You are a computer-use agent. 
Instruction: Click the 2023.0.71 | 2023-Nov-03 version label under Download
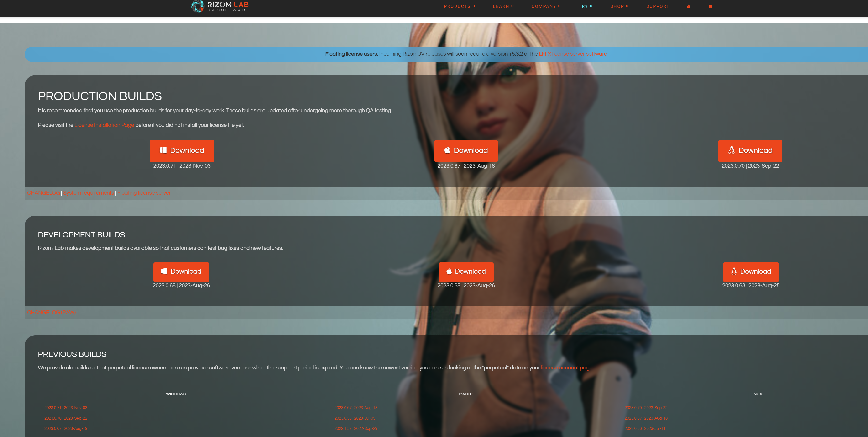[182, 166]
